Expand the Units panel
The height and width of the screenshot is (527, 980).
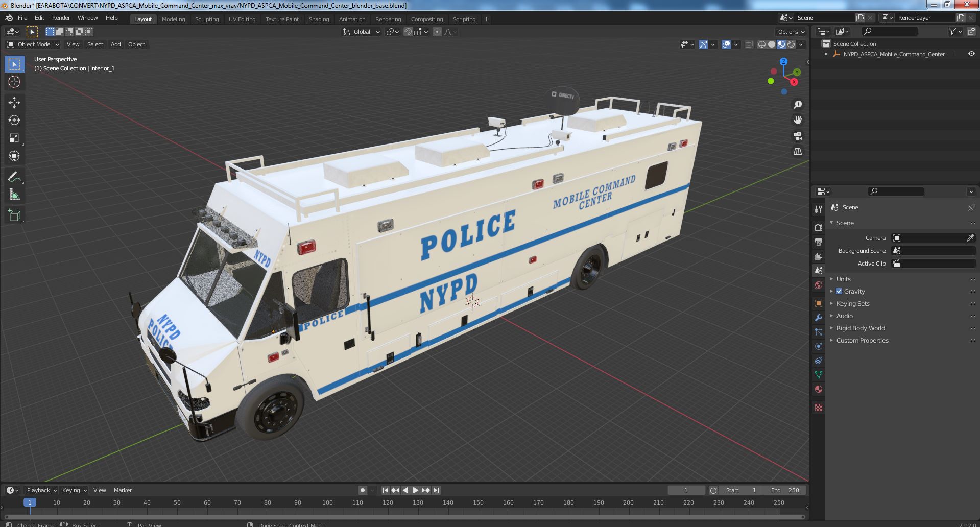click(x=843, y=279)
